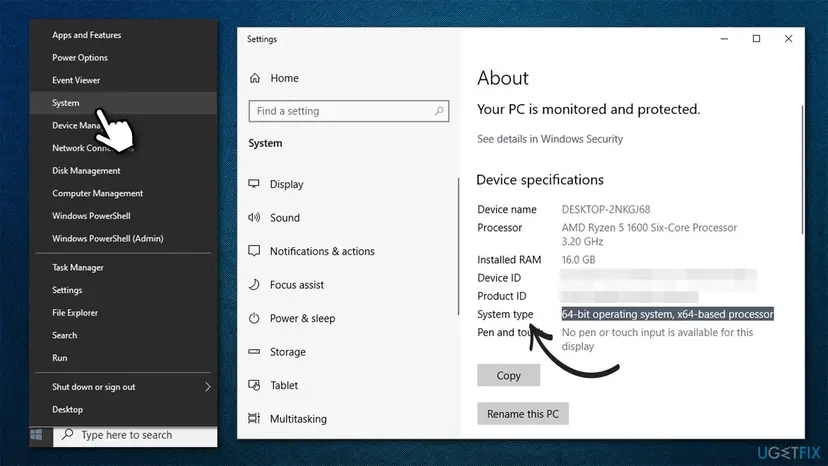Click the Multitasking icon
The height and width of the screenshot is (466, 828).
coord(254,418)
